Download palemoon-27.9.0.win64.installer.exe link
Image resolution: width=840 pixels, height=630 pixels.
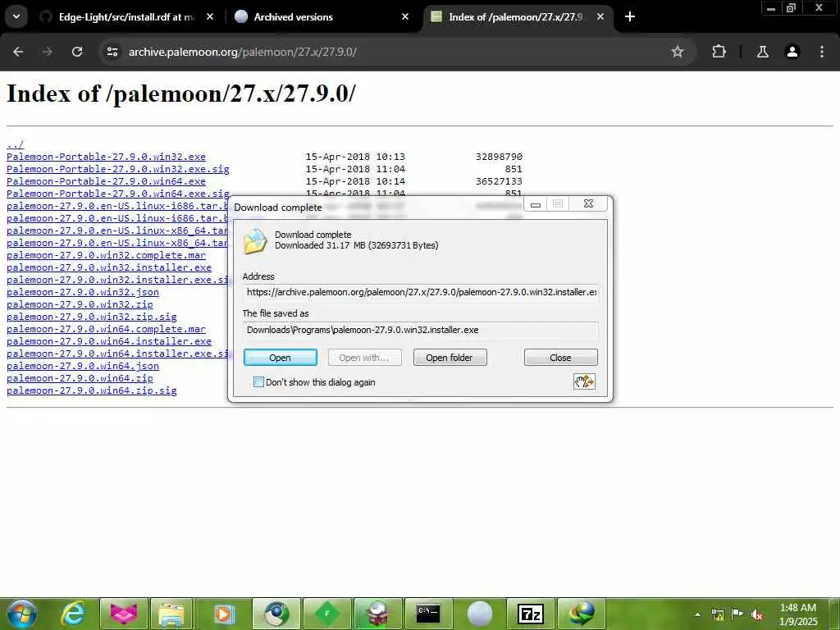pyautogui.click(x=109, y=341)
